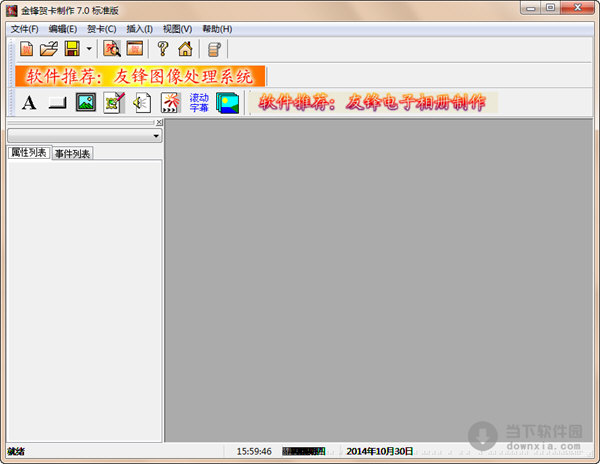Click the 友锋图像处理系统 recommendation banner
600x464 pixels.
[140, 76]
